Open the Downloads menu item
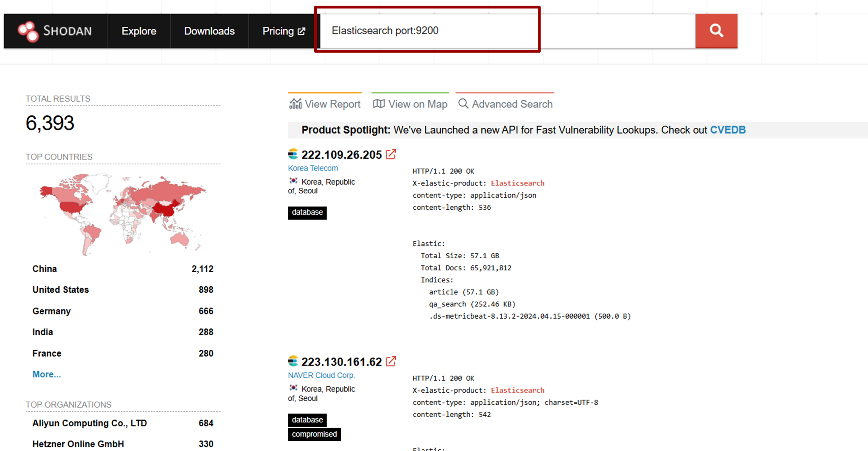 click(209, 31)
